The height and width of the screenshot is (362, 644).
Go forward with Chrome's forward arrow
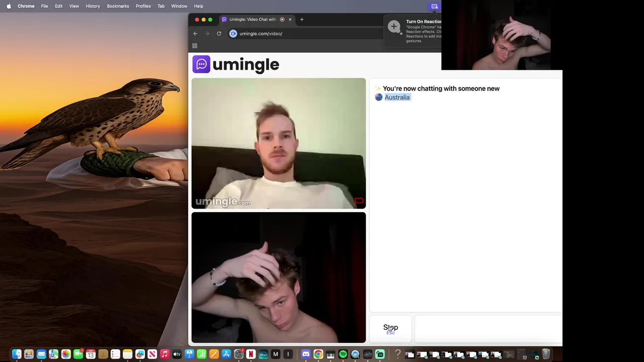tap(207, 34)
